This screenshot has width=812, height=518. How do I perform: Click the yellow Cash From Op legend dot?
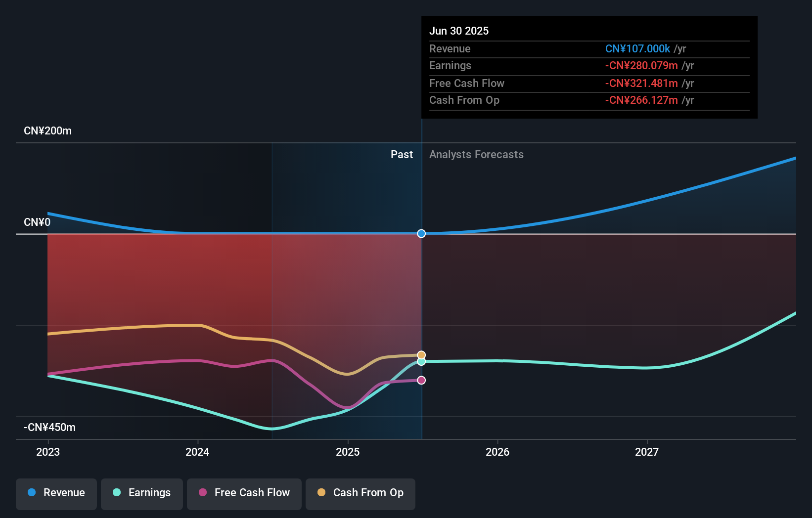321,493
